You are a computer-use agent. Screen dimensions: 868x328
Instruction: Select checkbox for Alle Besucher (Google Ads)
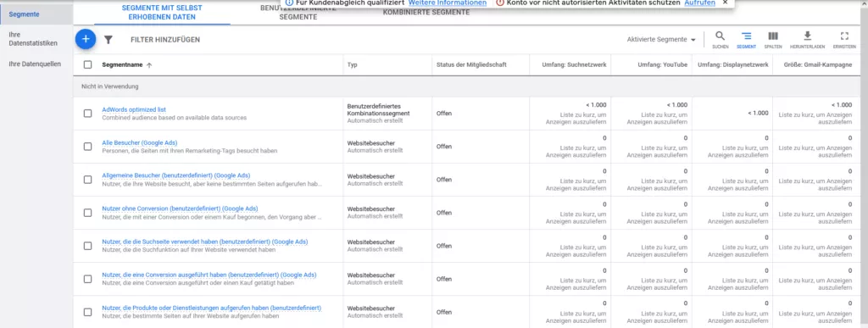[x=87, y=147]
